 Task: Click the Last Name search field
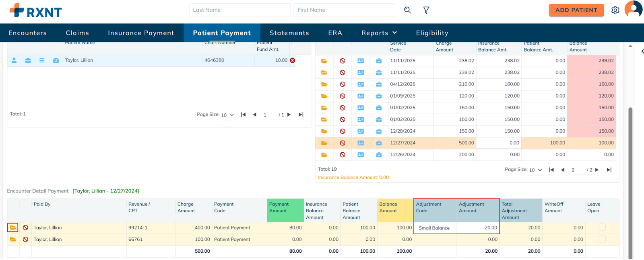pyautogui.click(x=239, y=10)
